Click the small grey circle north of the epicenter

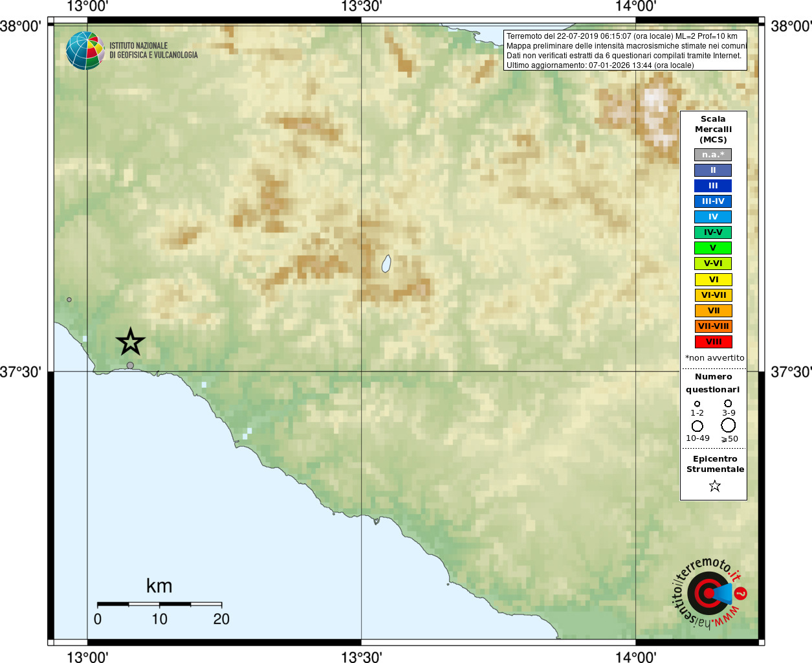tap(69, 300)
